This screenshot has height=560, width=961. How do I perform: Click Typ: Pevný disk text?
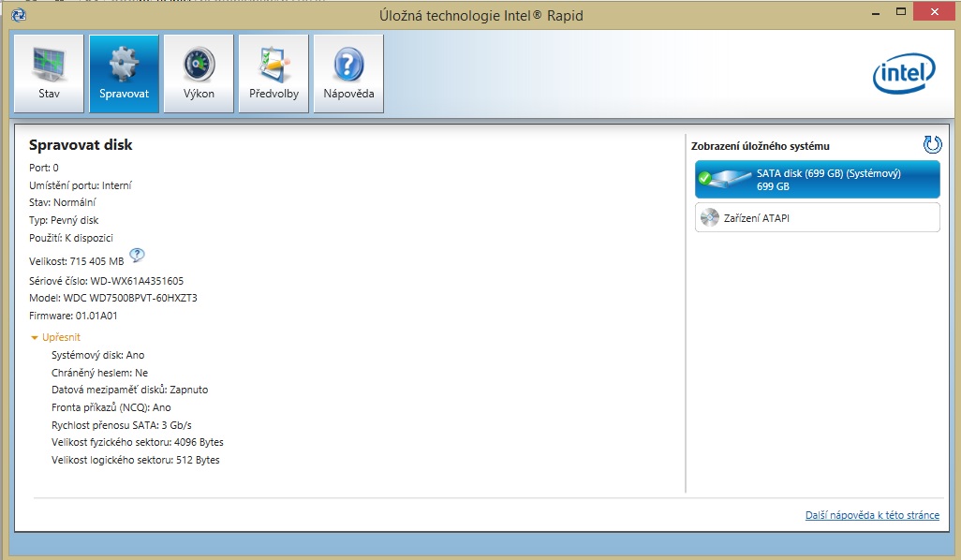tap(64, 221)
